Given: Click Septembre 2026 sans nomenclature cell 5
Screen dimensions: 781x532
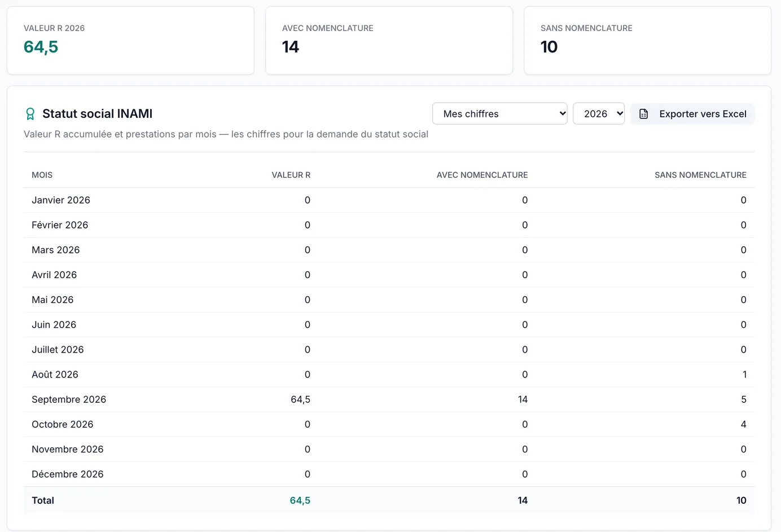Looking at the screenshot, I should click(744, 399).
